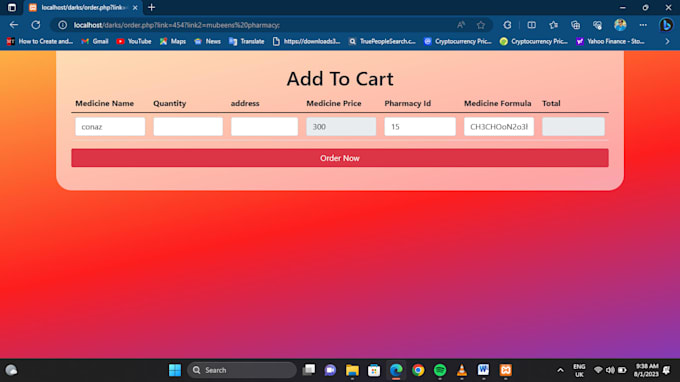Viewport: 680px width, 382px height.
Task: Open the Gmail bookmark
Action: [95, 41]
